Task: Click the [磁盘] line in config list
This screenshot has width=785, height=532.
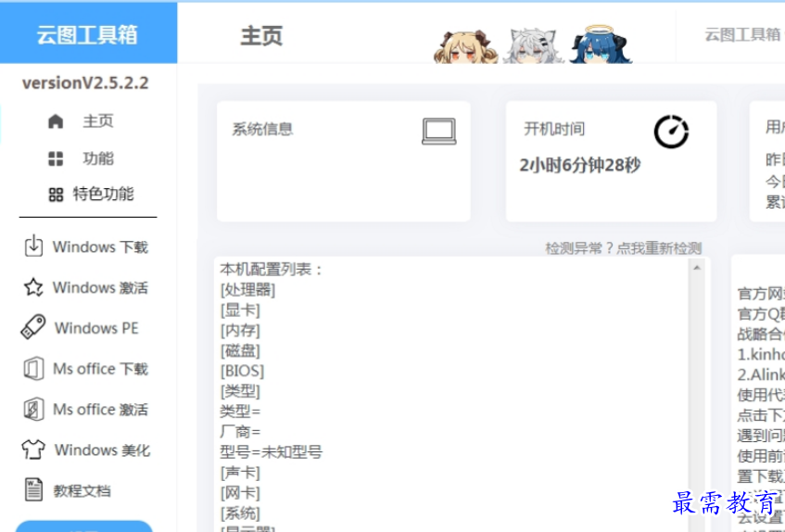Action: 240,351
